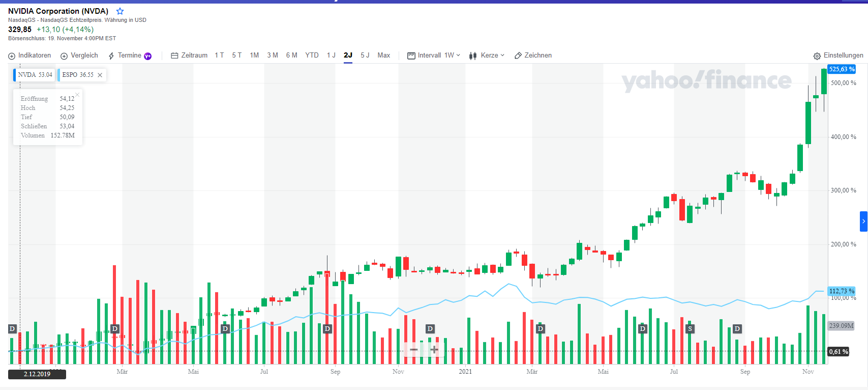The width and height of the screenshot is (868, 390).
Task: Expand the blue side panel arrow
Action: click(863, 221)
